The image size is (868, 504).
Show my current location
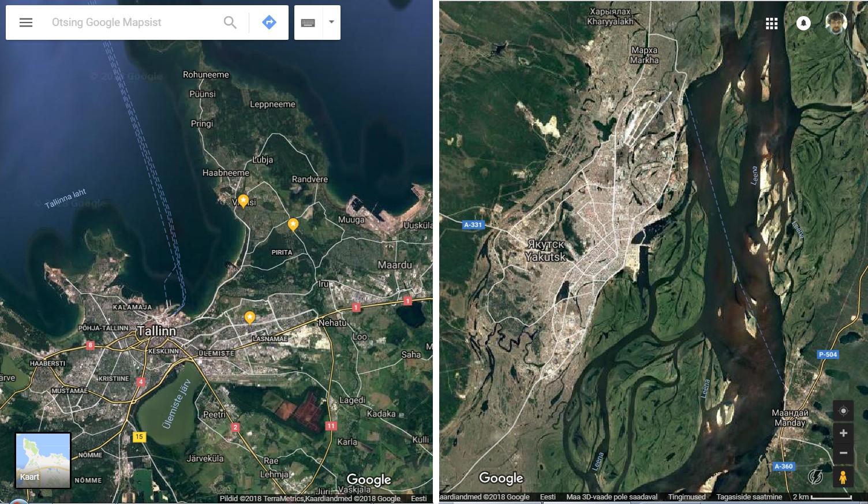click(x=843, y=411)
